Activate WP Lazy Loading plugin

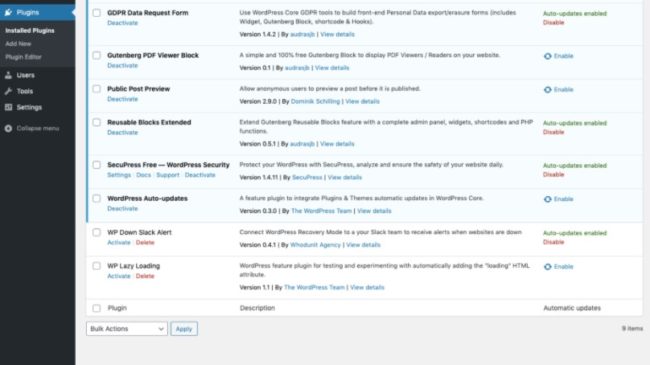pos(119,276)
